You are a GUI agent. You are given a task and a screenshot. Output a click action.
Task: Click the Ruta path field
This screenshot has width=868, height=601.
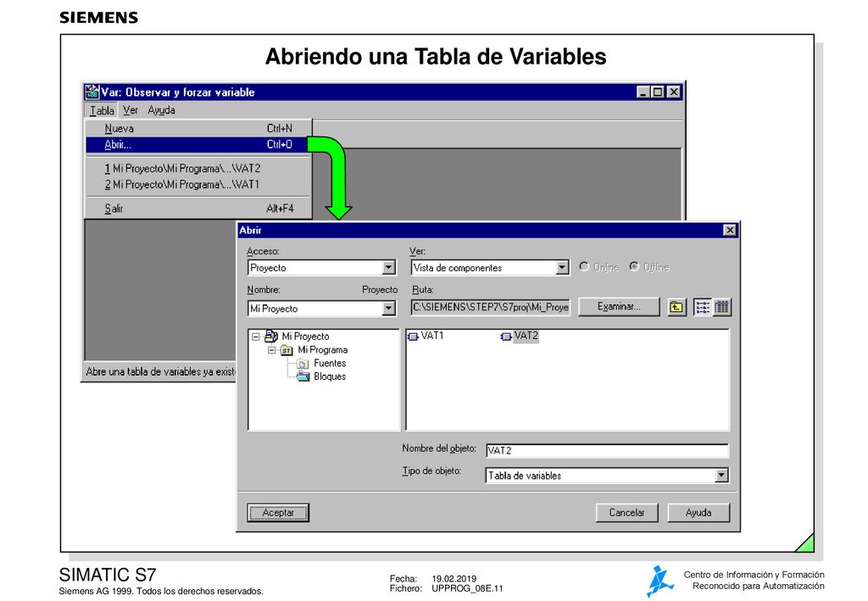[491, 307]
